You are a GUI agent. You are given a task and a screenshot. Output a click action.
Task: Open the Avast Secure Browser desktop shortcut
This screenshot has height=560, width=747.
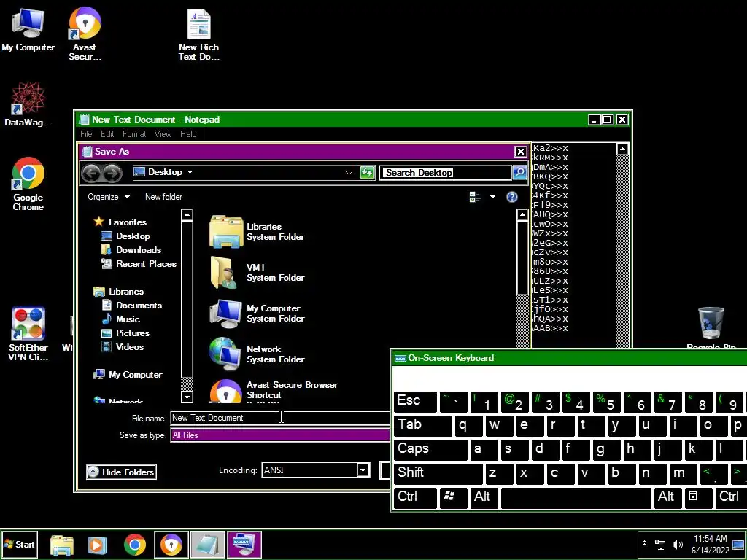[85, 34]
